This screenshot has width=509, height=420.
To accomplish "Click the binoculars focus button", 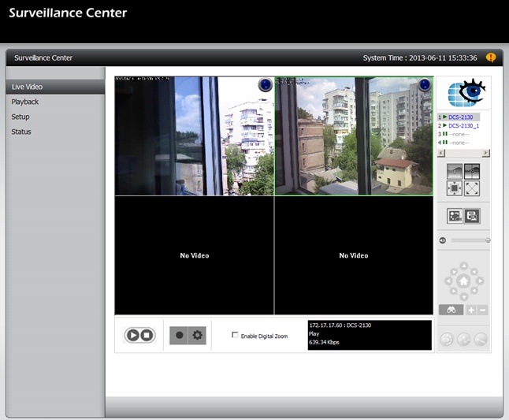I will 451,310.
